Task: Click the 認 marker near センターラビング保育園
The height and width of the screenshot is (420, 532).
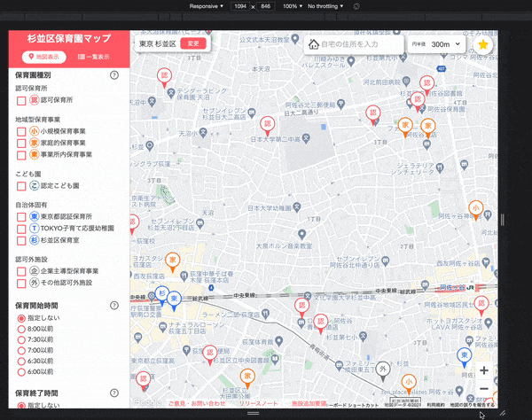Action: (x=164, y=78)
